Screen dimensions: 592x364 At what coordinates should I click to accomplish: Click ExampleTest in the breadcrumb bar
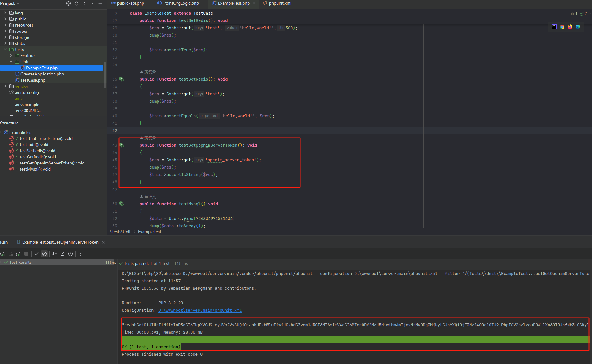point(150,232)
